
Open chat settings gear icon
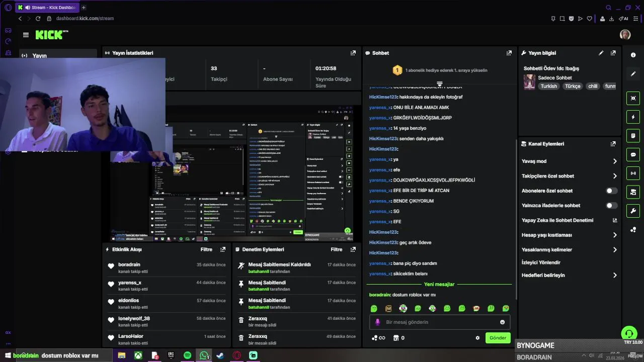coord(477,338)
